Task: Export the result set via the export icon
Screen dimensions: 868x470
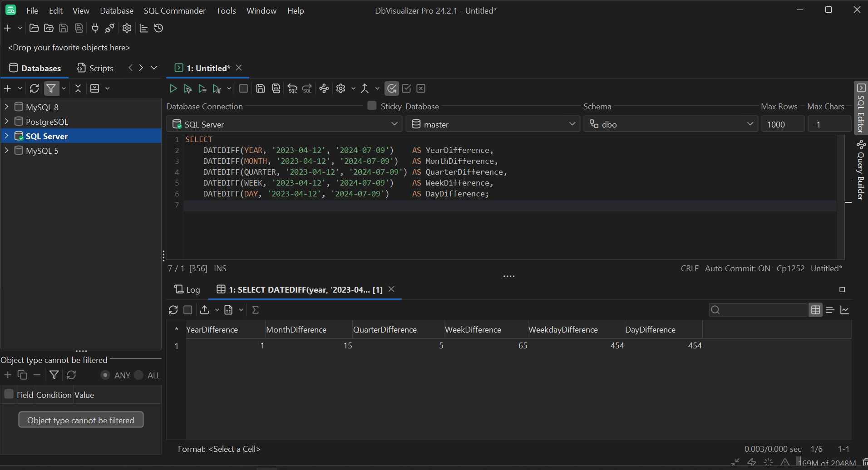Action: point(204,310)
